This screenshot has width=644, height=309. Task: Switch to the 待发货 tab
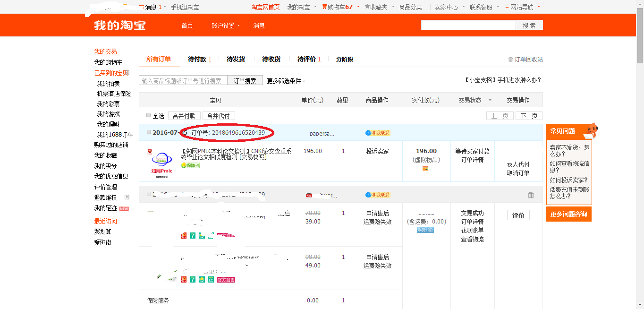[x=236, y=59]
